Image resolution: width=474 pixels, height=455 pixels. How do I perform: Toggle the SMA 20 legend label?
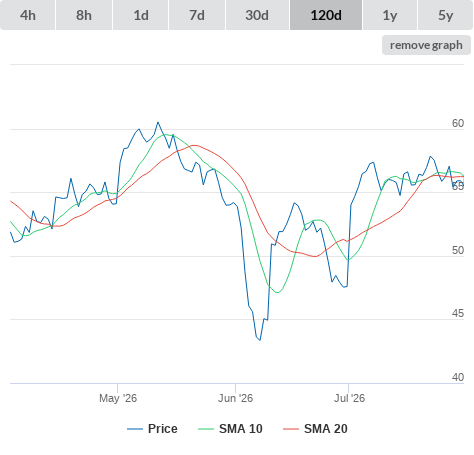[325, 429]
